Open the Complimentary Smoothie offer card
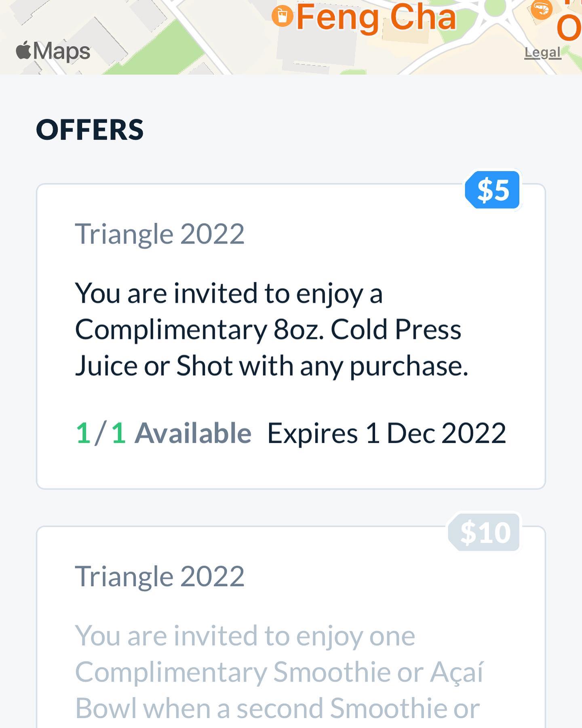 (x=291, y=627)
